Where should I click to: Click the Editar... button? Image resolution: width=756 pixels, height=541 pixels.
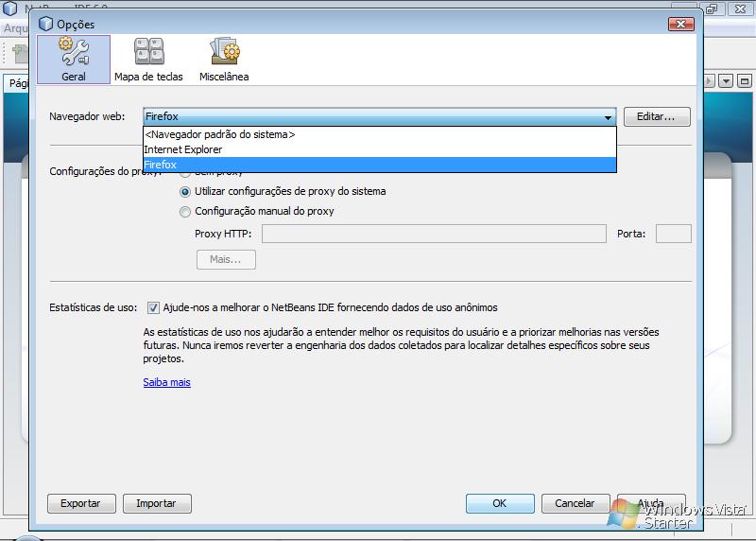click(x=657, y=116)
